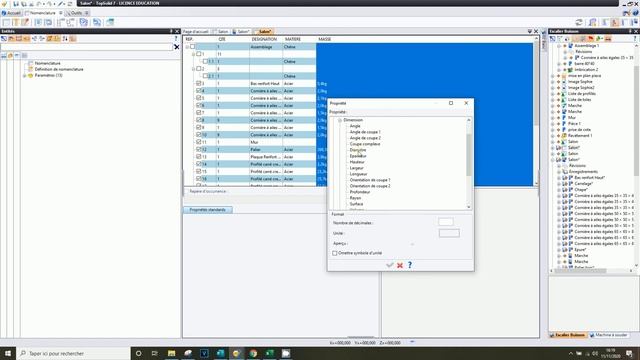The image size is (640, 360).
Task: Click the DESIGNATION column header
Action: 264,39
